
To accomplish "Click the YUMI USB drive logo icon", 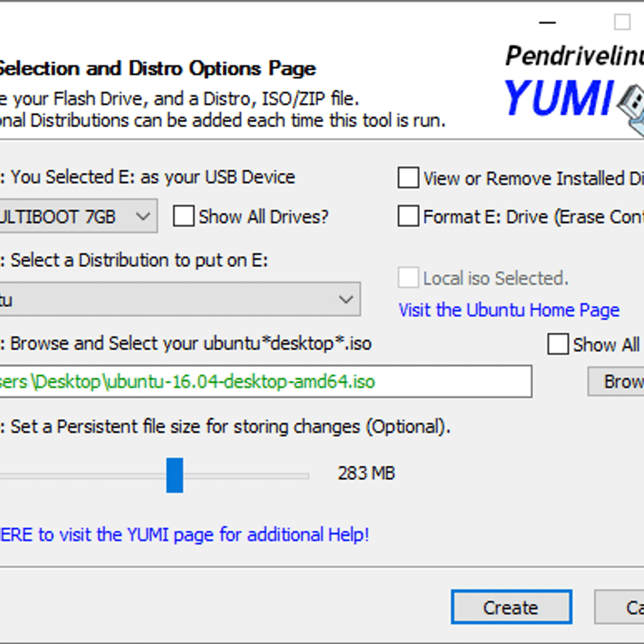I will point(632,109).
